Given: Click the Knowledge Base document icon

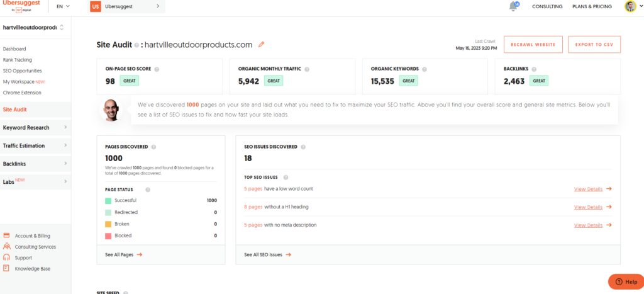Looking at the screenshot, I should point(6,268).
